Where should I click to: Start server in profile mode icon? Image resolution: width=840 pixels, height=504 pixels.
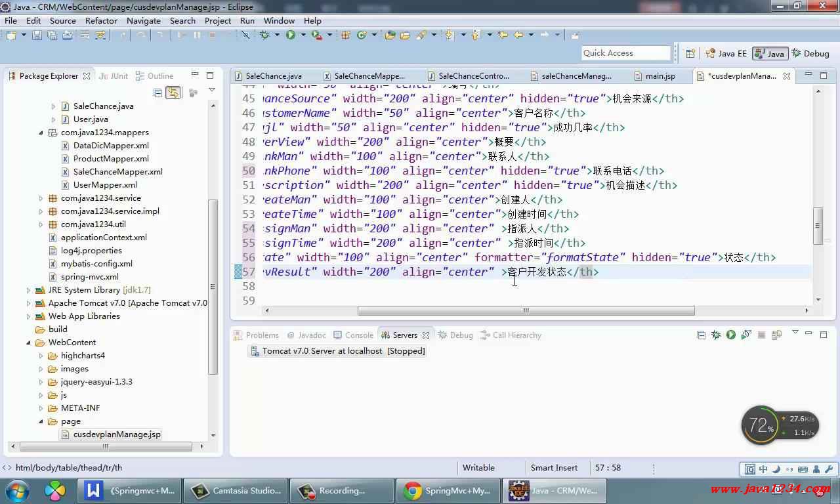(x=746, y=335)
